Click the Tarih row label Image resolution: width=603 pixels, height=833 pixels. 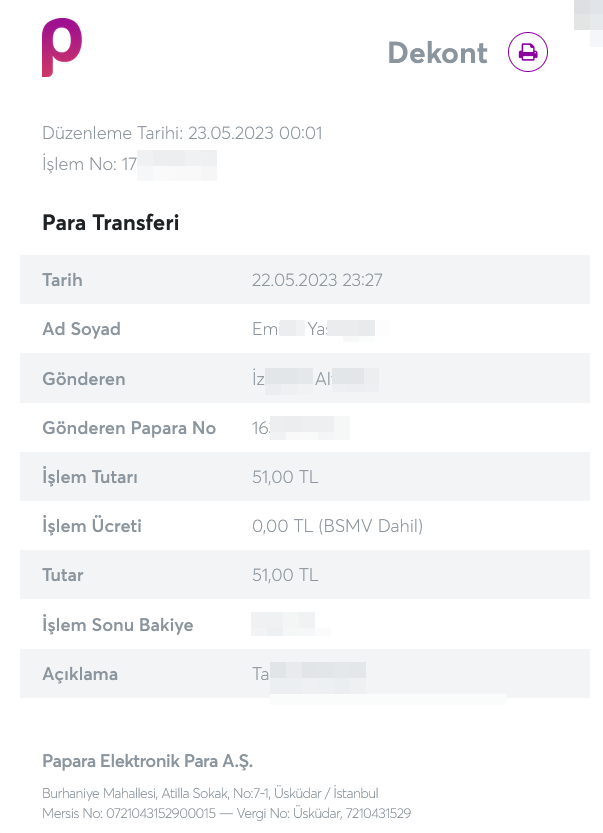[x=62, y=280]
